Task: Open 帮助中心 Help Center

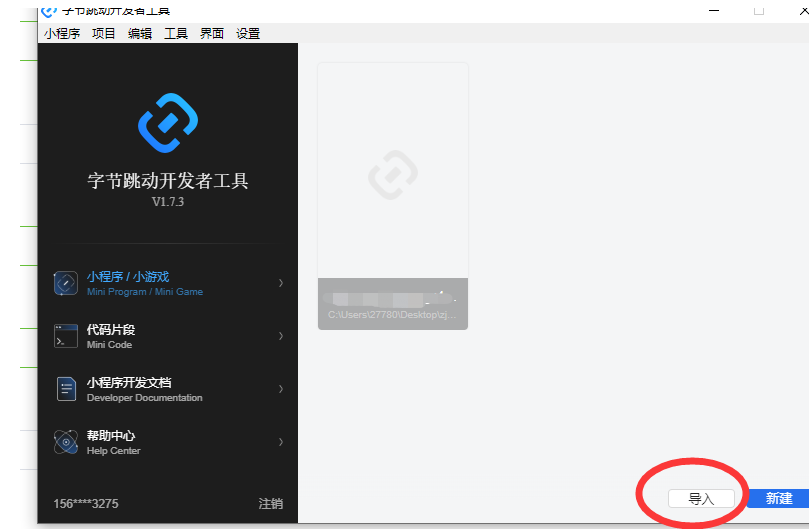Action: click(114, 443)
